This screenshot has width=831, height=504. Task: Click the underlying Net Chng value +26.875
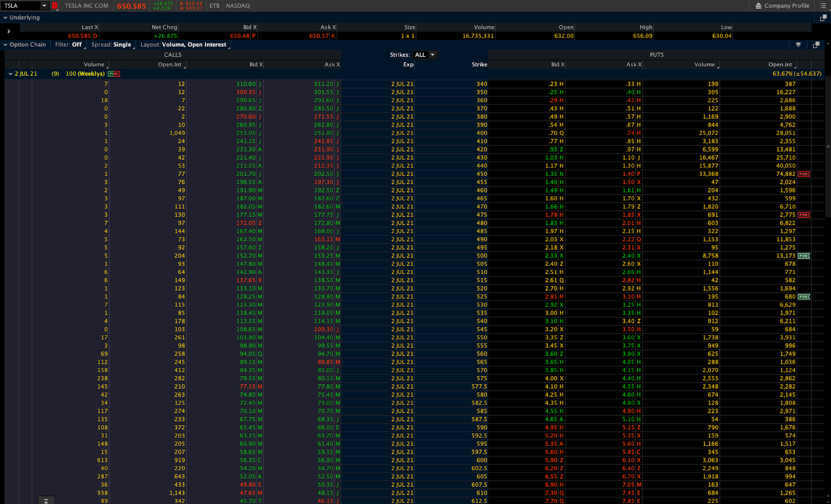tap(166, 36)
